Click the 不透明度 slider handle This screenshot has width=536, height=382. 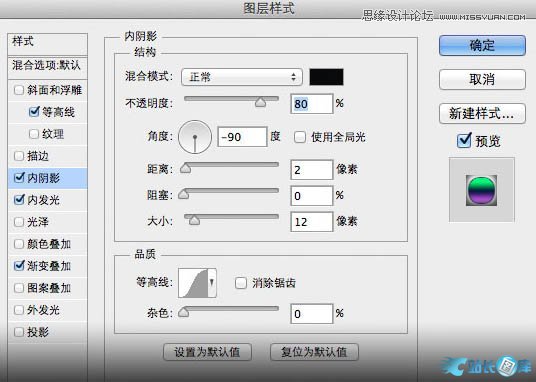coord(260,102)
